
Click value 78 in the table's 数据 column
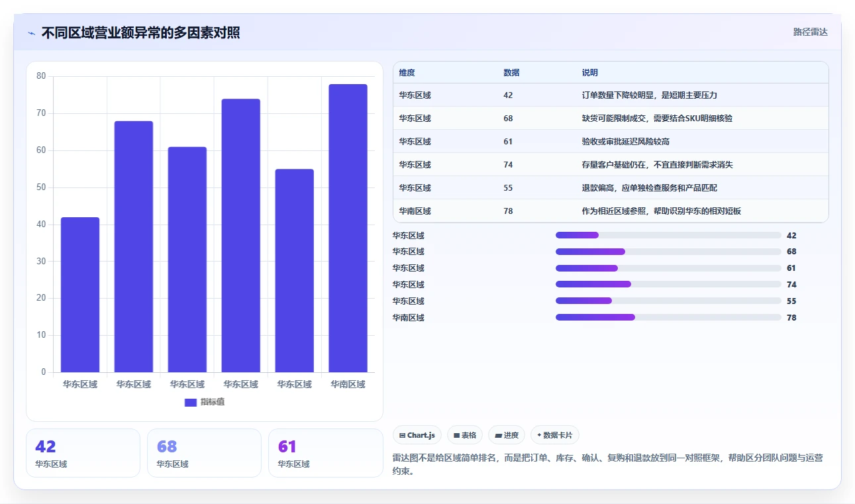coord(508,211)
